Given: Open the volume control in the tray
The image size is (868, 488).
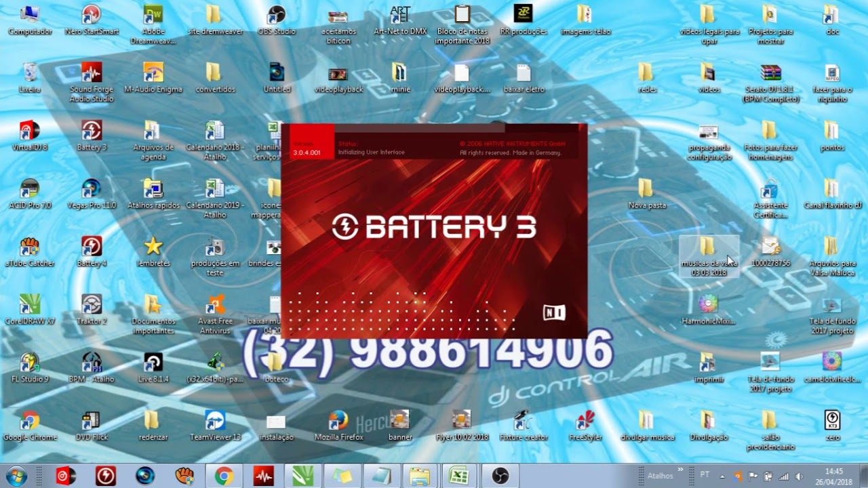Looking at the screenshot, I should (x=797, y=476).
